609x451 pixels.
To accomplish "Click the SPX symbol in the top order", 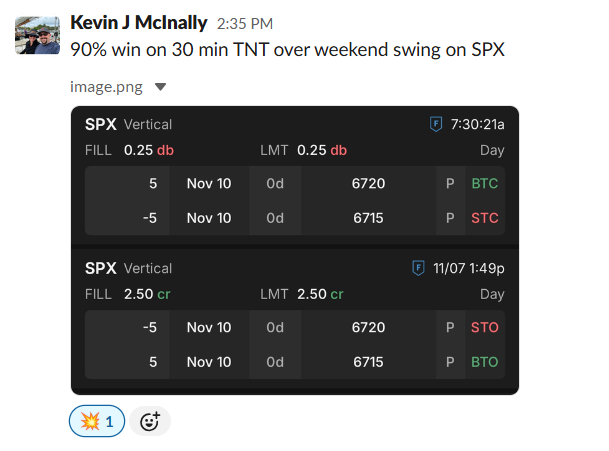I will 101,124.
